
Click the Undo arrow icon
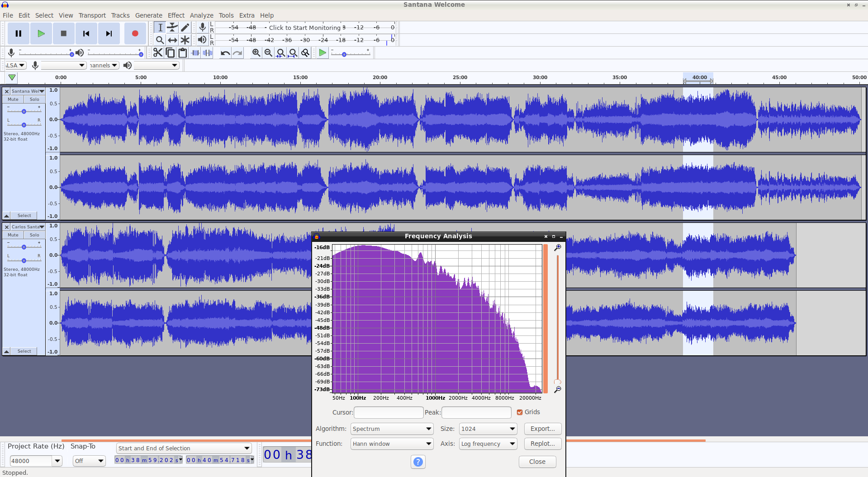225,53
